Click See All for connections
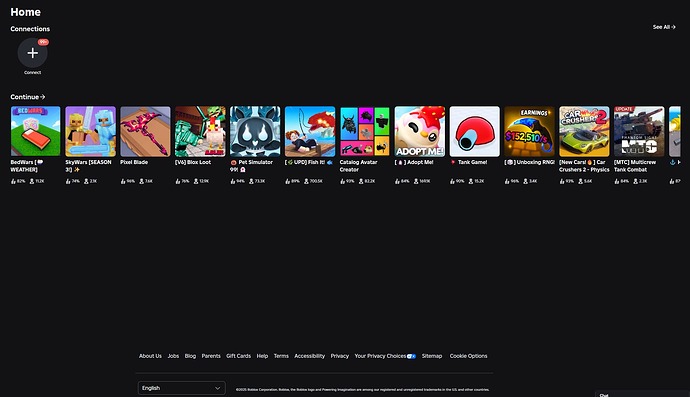 [x=664, y=27]
